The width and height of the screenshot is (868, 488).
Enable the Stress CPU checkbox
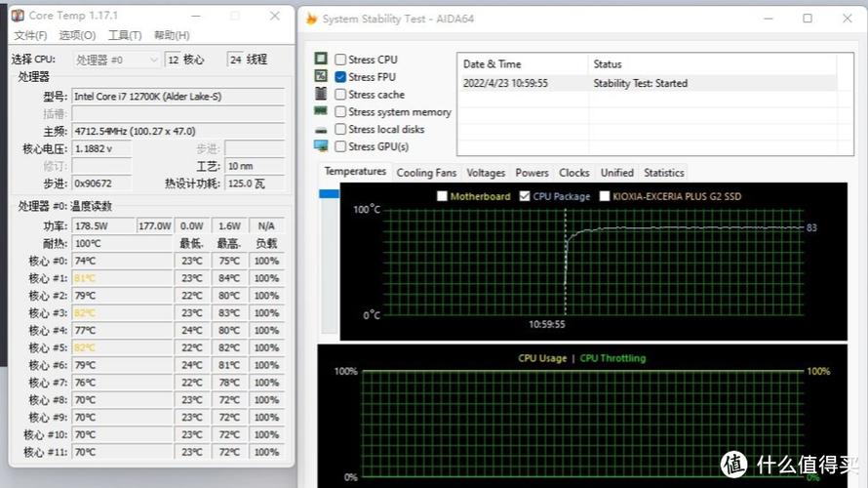coord(340,60)
